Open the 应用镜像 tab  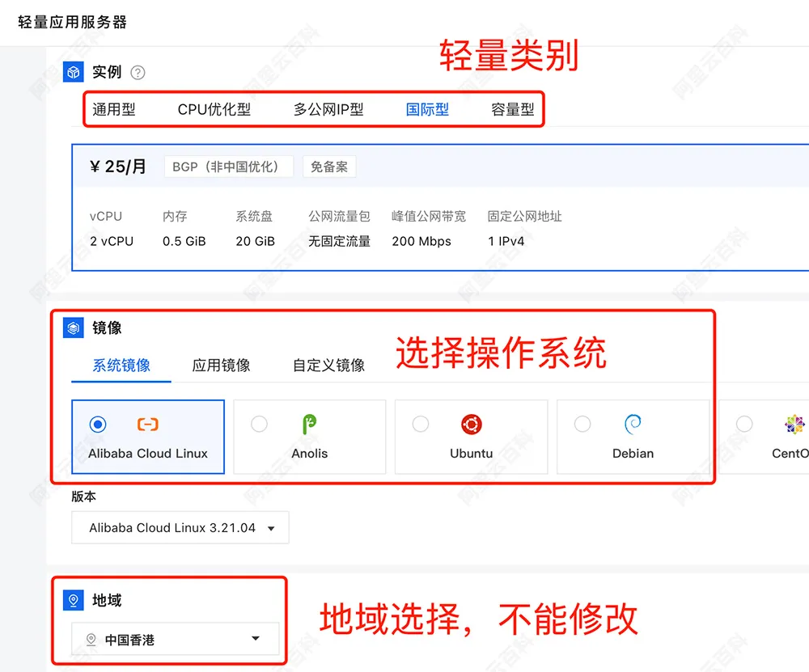point(221,365)
